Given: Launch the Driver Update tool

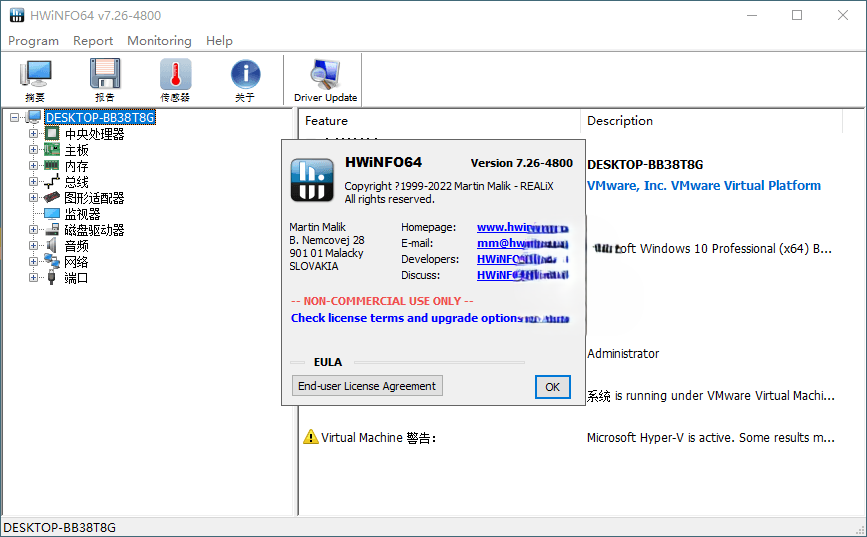Looking at the screenshot, I should [325, 80].
